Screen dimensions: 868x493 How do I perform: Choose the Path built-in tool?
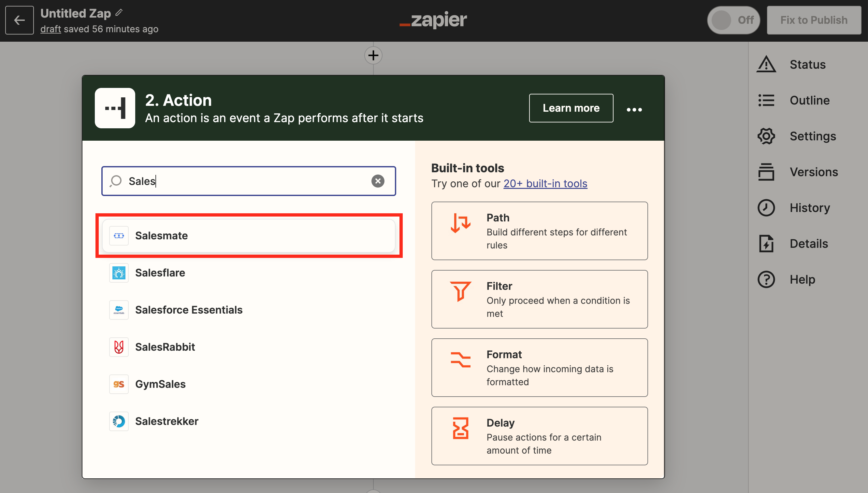539,231
